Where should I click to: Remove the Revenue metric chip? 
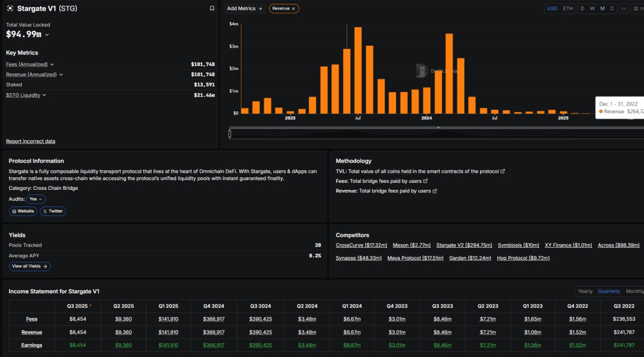click(293, 9)
